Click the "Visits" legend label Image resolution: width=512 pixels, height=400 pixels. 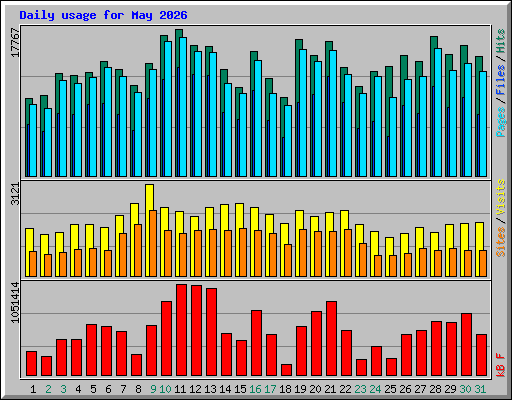coord(501,197)
